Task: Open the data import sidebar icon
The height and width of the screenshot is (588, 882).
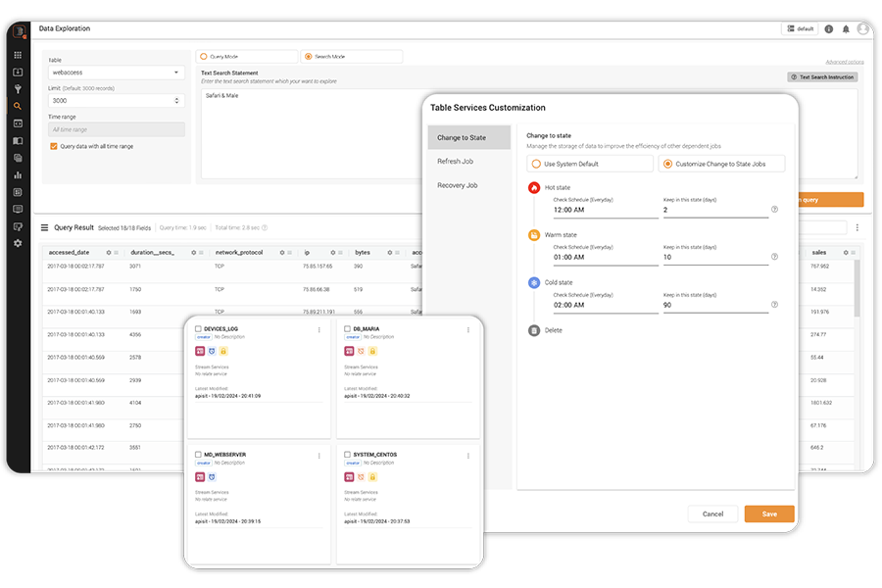Action: 18,72
